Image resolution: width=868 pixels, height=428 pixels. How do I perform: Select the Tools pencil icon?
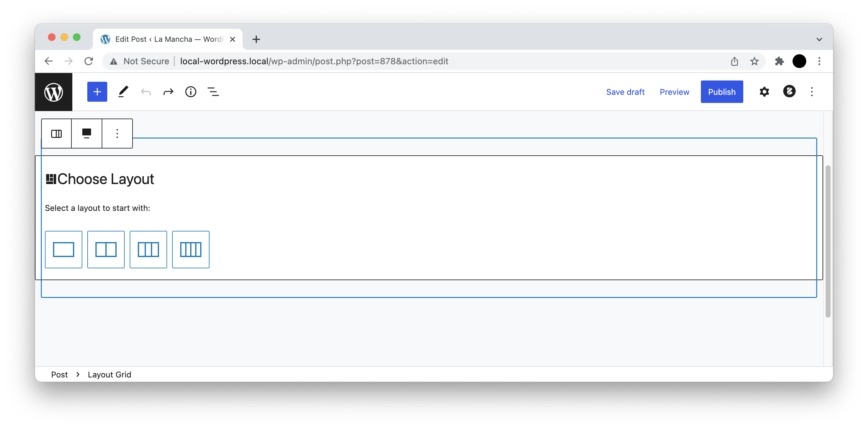click(x=123, y=91)
